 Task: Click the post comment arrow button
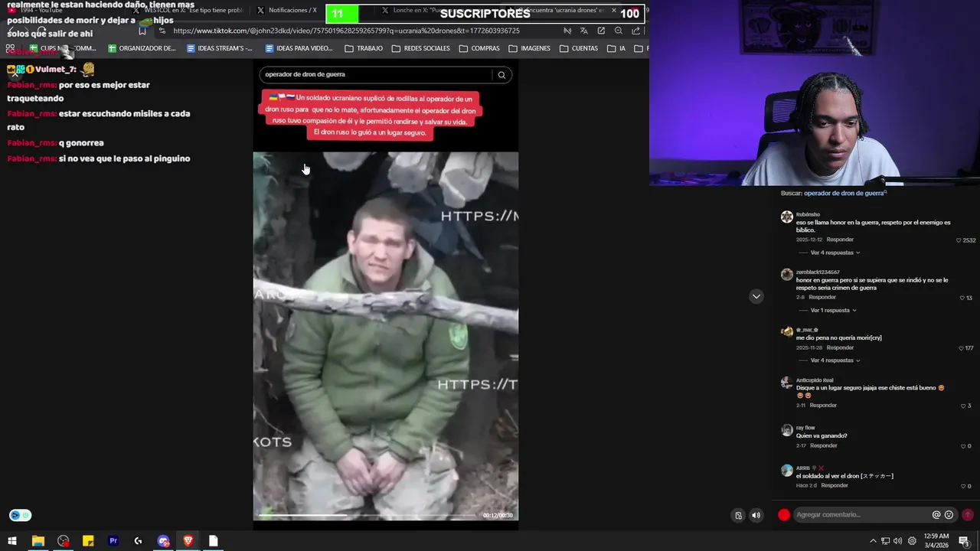click(968, 515)
